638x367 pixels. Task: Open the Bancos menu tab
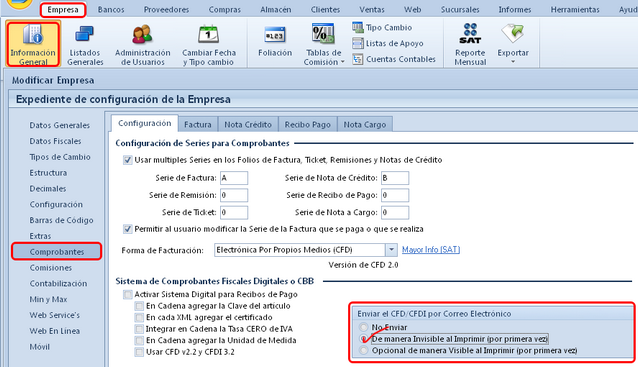(111, 9)
